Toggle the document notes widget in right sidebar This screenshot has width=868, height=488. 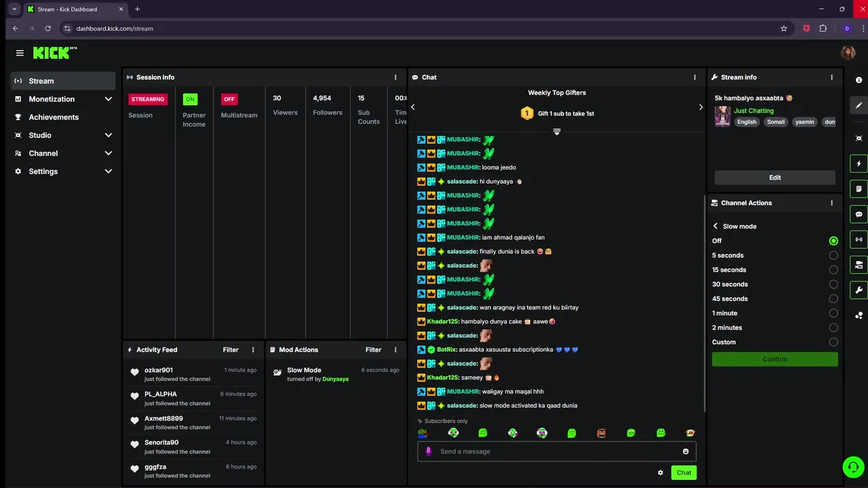point(859,189)
